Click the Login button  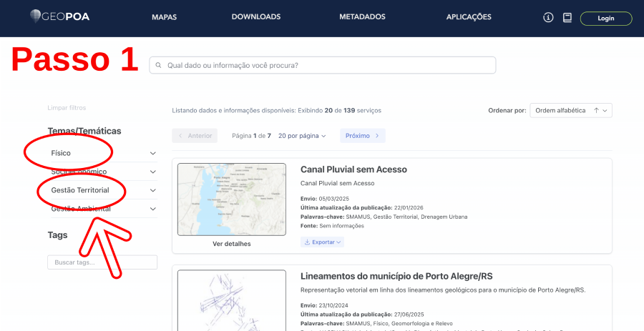[x=606, y=18]
